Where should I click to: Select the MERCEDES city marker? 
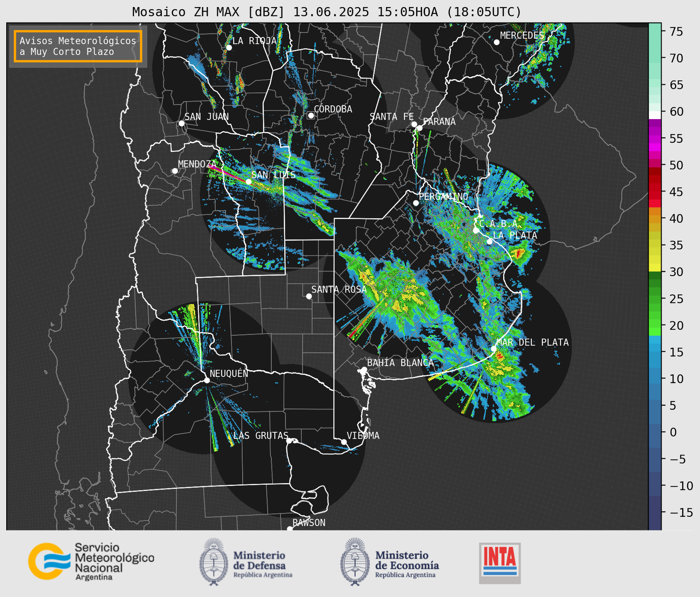coord(497,42)
